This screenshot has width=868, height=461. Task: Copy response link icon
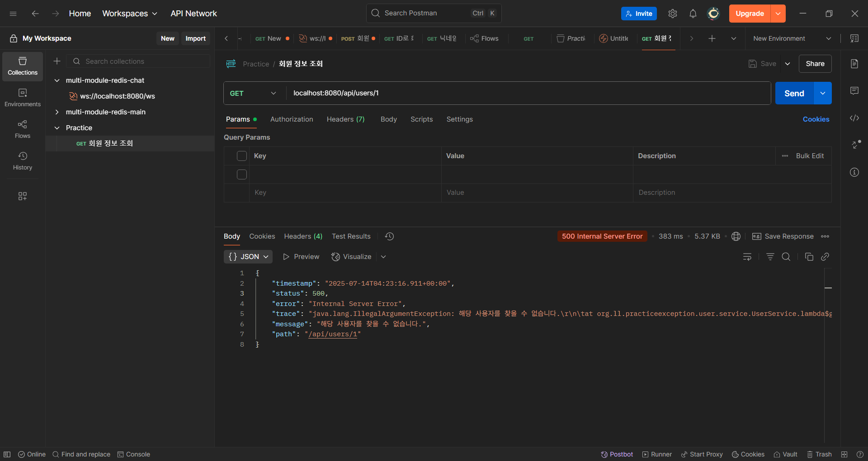(x=825, y=257)
